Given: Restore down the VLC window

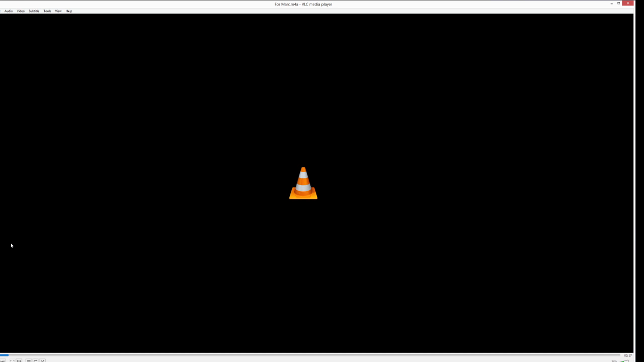Looking at the screenshot, I should pyautogui.click(x=619, y=3).
